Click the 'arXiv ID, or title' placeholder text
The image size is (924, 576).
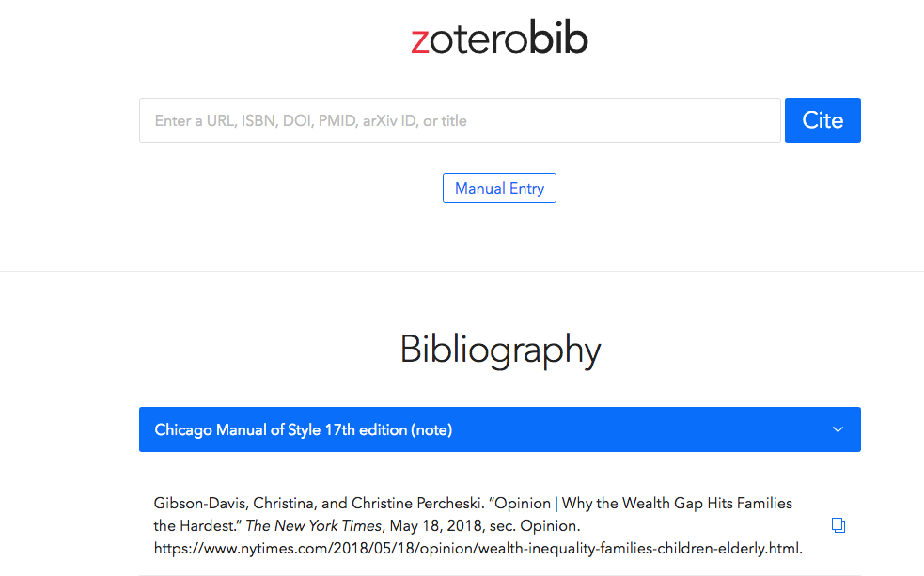pyautogui.click(x=415, y=120)
